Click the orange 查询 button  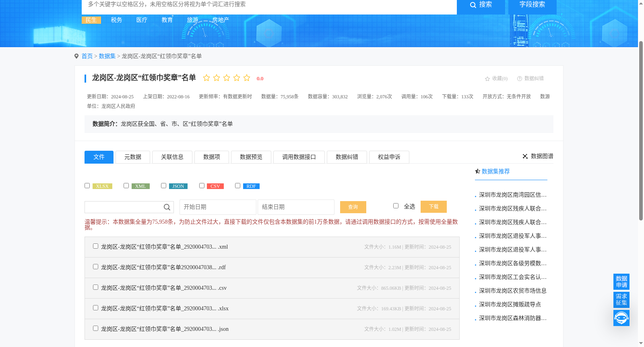353,207
